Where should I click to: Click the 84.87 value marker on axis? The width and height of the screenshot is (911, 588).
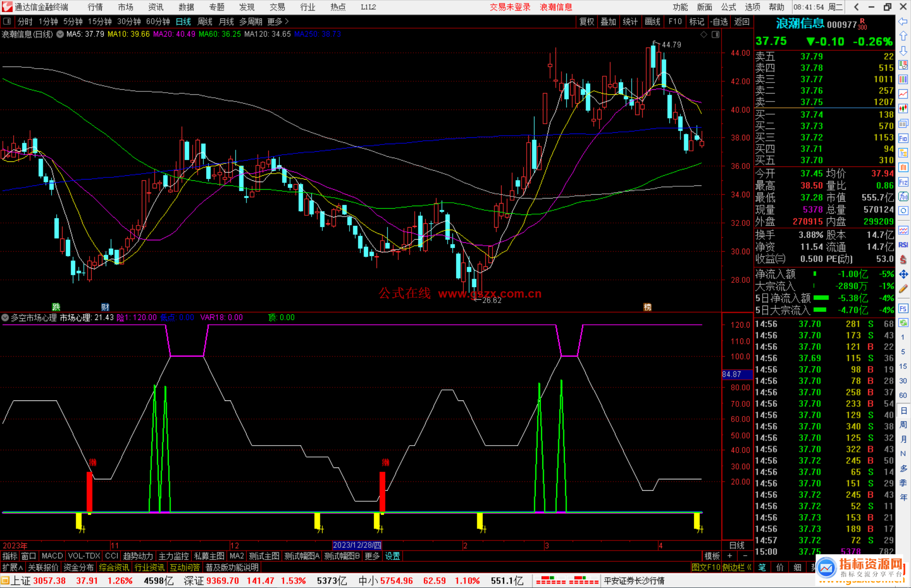[x=737, y=374]
